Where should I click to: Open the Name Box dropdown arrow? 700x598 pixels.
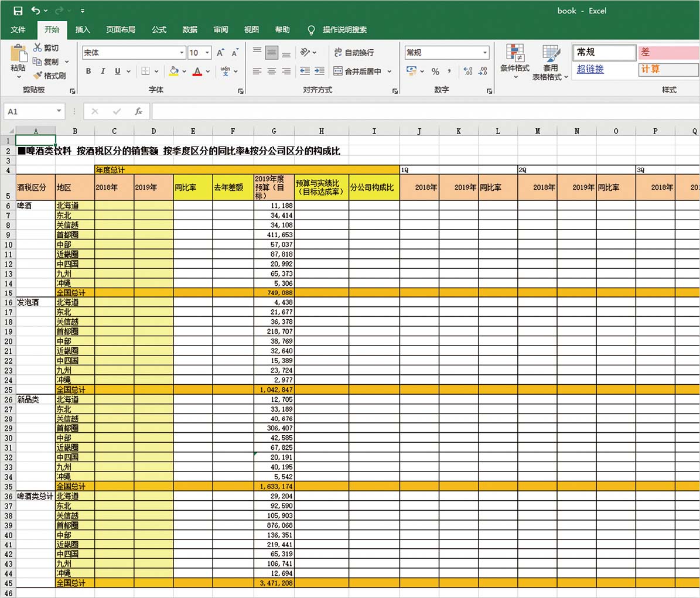(59, 111)
